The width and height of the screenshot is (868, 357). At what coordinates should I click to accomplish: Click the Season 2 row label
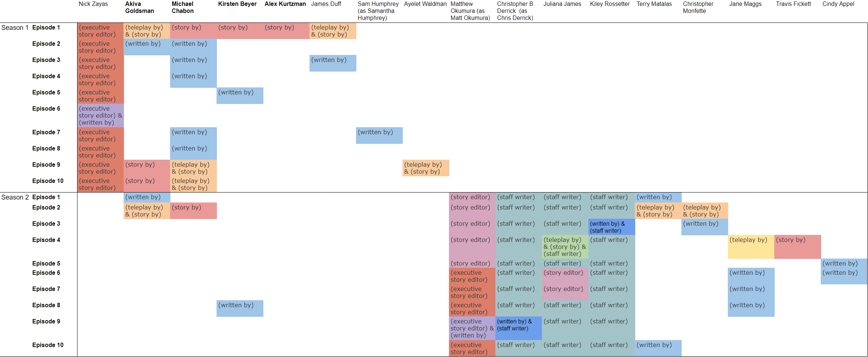(15, 197)
